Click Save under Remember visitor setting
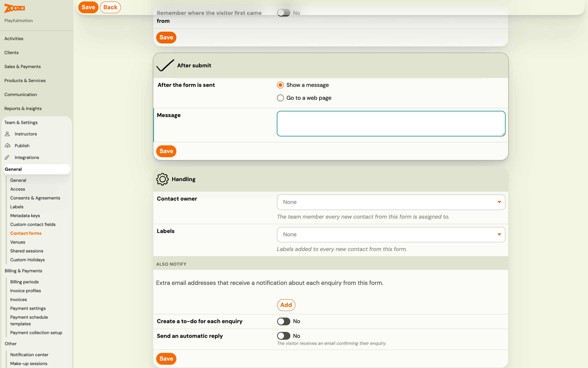The image size is (588, 368). (166, 38)
